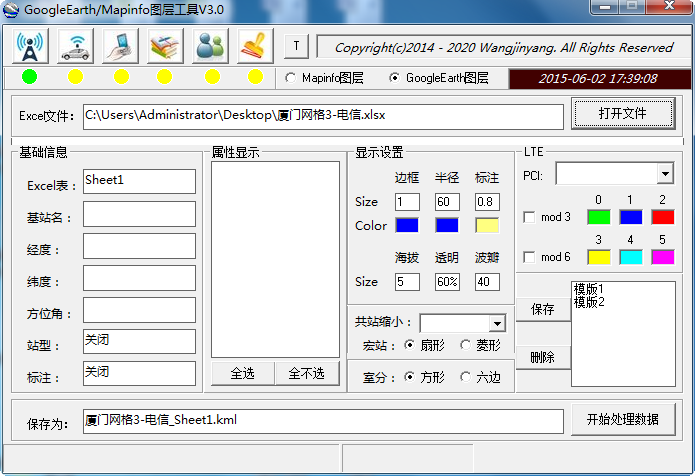Click the drive-test car with wifi icon
This screenshot has width=695, height=476.
pos(76,46)
